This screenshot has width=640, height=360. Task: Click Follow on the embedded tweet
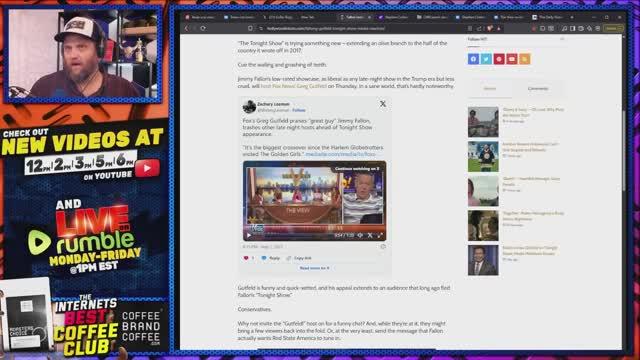point(299,110)
